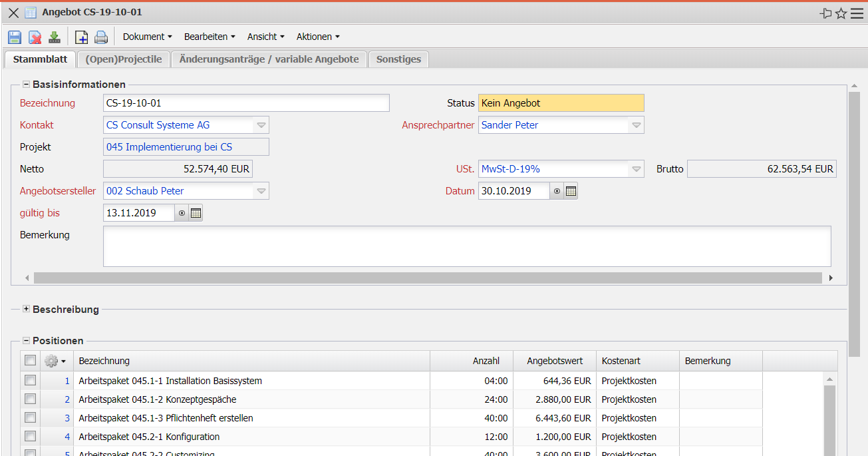The width and height of the screenshot is (868, 456).
Task: Open calendar picker next to Datum field
Action: (571, 191)
